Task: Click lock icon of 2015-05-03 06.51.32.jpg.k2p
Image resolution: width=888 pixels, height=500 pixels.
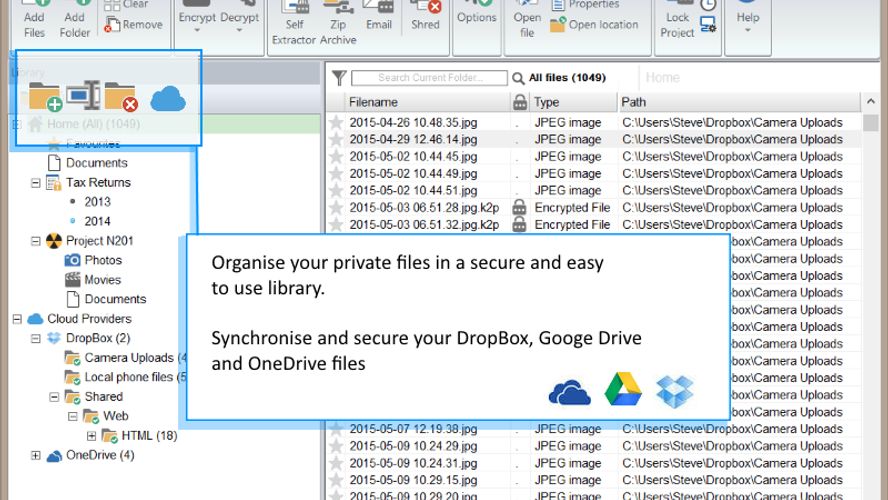Action: coord(519,224)
